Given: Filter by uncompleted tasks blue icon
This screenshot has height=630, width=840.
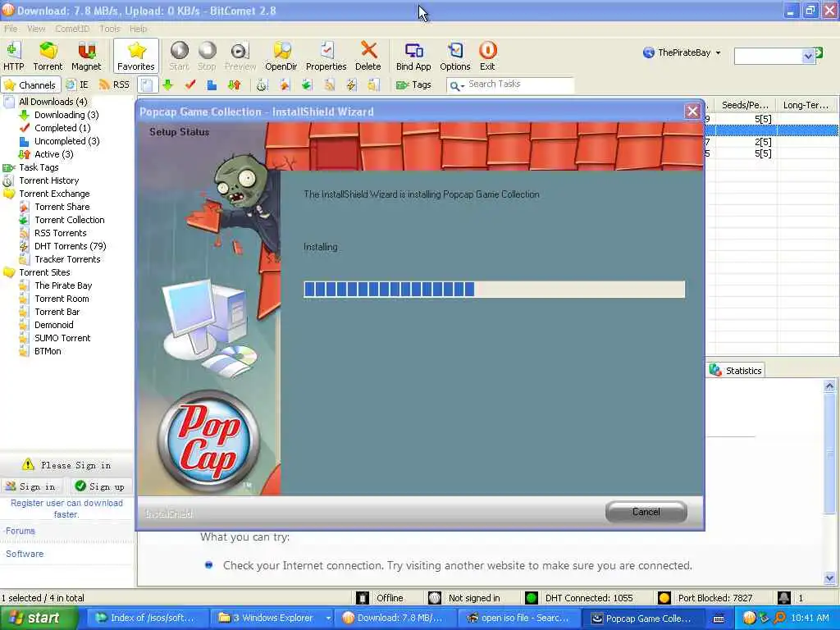Looking at the screenshot, I should pyautogui.click(x=212, y=84).
